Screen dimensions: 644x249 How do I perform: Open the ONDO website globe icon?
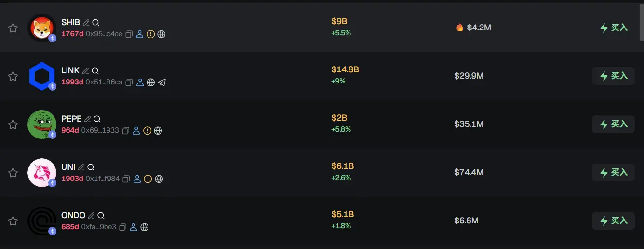click(x=144, y=227)
